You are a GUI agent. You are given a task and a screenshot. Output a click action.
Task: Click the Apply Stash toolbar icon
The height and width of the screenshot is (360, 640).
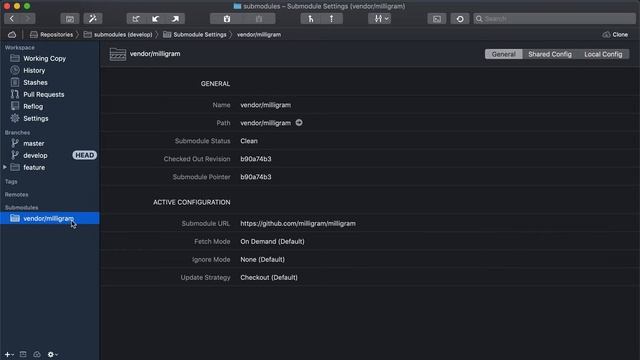(259, 19)
